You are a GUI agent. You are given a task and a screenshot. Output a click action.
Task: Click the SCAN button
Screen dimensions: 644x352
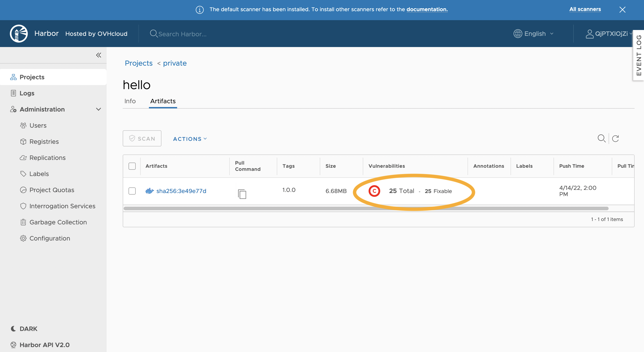point(142,138)
